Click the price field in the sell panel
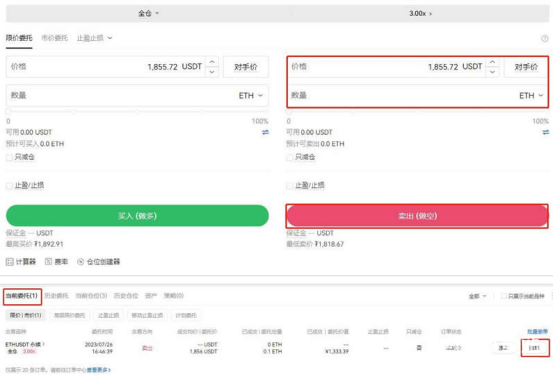 pyautogui.click(x=386, y=67)
